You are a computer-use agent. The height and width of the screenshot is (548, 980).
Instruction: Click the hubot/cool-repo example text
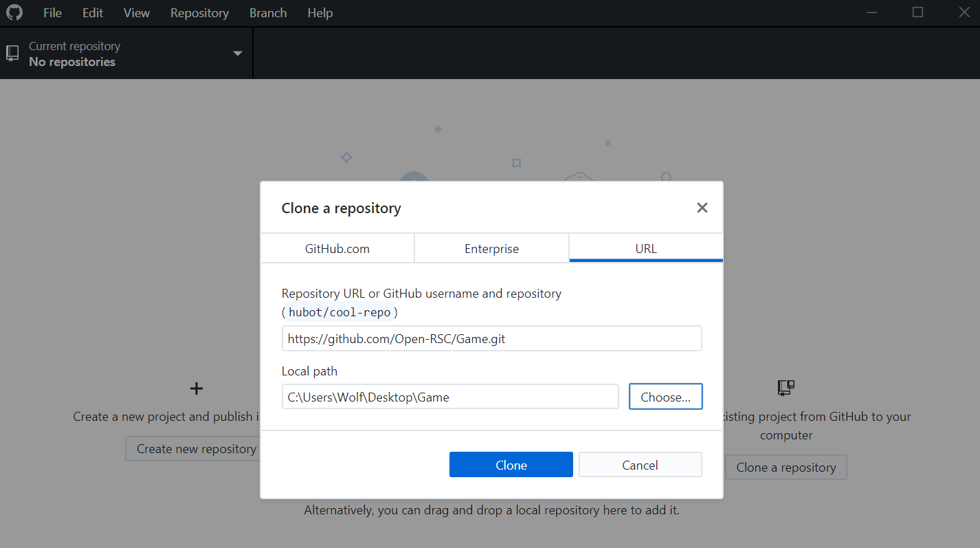pyautogui.click(x=339, y=312)
